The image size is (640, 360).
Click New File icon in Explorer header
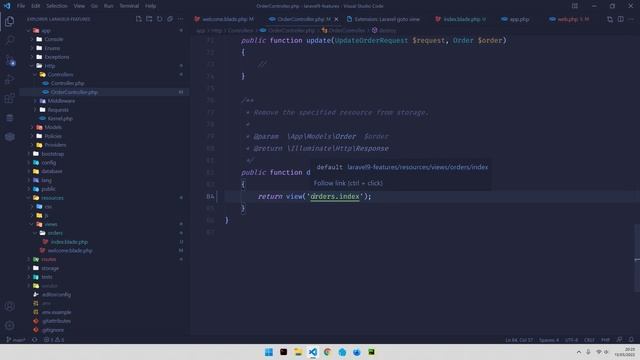pyautogui.click(x=139, y=19)
